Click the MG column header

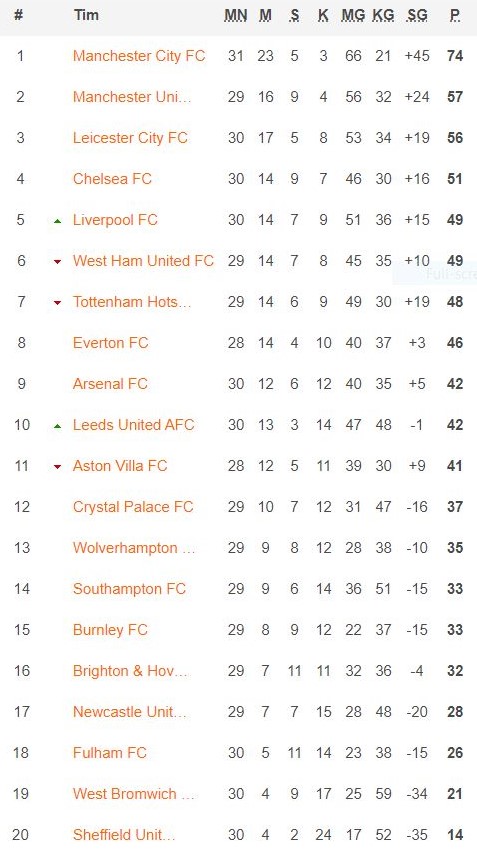click(x=353, y=16)
